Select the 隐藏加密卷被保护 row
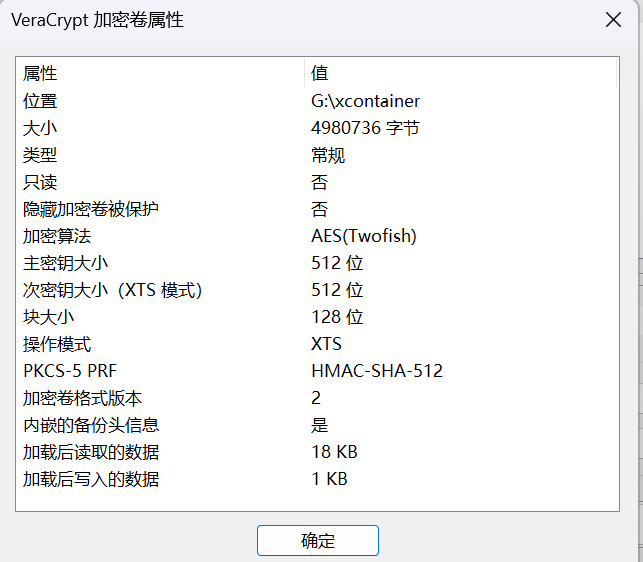This screenshot has width=643, height=562. pos(91,209)
